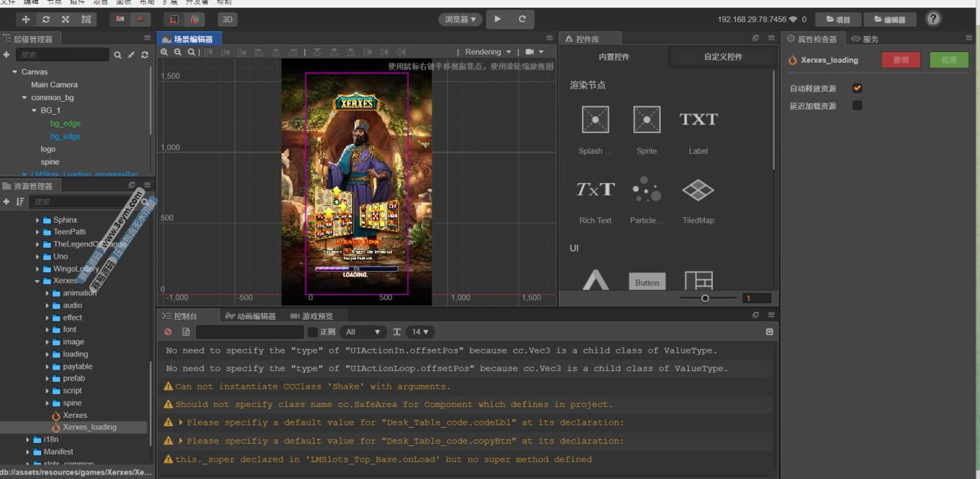Enable the 延迟加载资源 checkbox
The width and height of the screenshot is (980, 479).
pyautogui.click(x=857, y=106)
